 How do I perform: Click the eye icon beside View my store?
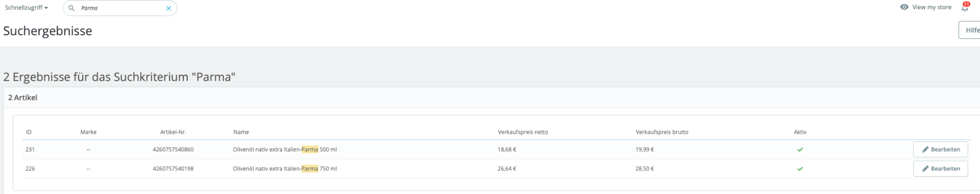[x=904, y=7]
